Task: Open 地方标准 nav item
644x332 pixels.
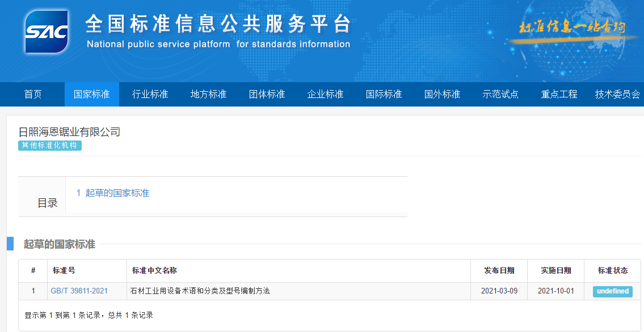Action: (208, 94)
